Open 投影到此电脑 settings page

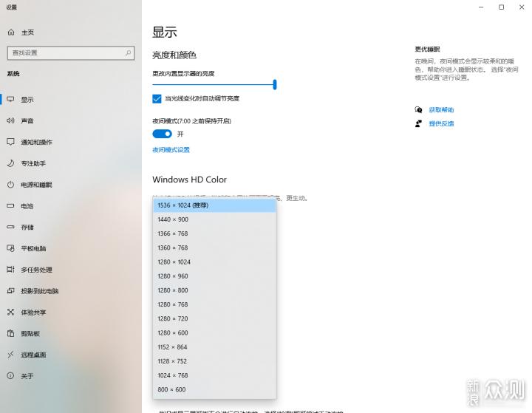pos(40,291)
